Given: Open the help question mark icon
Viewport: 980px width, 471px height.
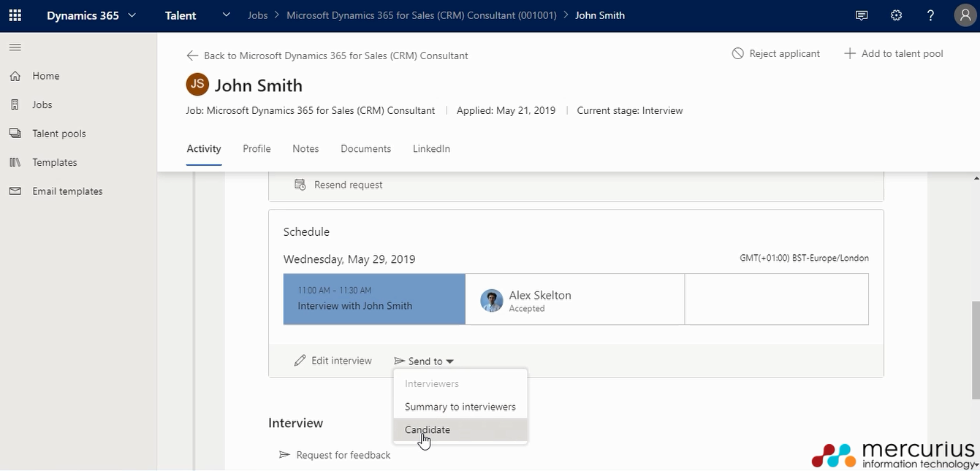Looking at the screenshot, I should (x=930, y=15).
